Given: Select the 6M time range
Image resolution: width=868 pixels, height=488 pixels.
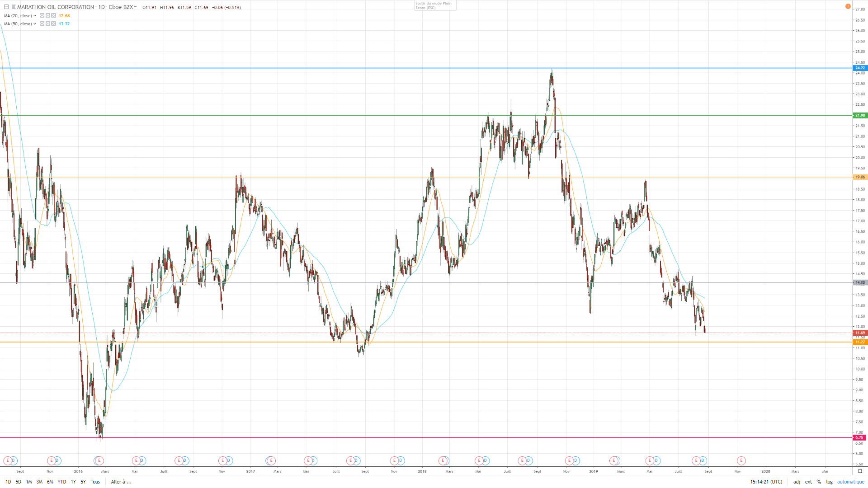Looking at the screenshot, I should tap(50, 482).
